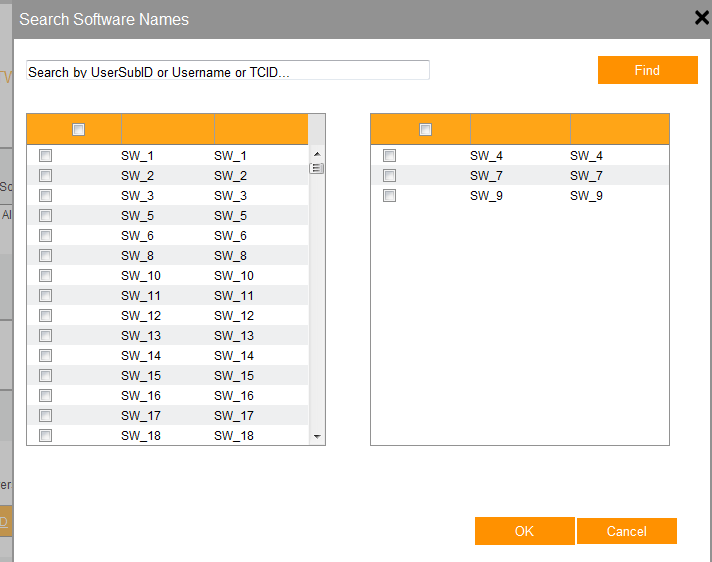Mark the SW_18 row checkbox

45,435
